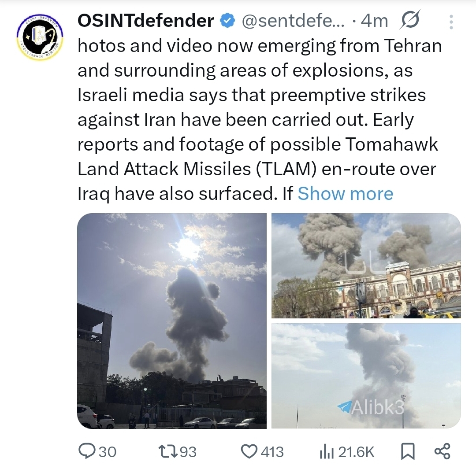This screenshot has width=476, height=469.
Task: Open the large left smoke plume photo
Action: point(172,321)
